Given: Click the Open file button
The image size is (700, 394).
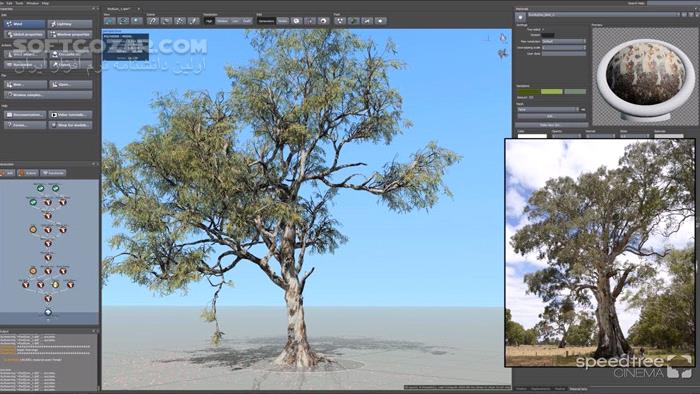Looking at the screenshot, I should (x=71, y=84).
